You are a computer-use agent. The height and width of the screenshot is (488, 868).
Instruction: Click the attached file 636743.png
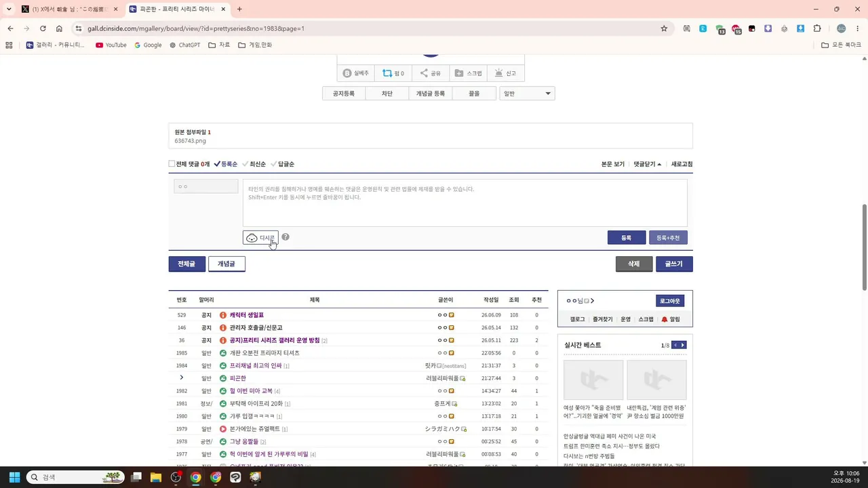pyautogui.click(x=190, y=141)
